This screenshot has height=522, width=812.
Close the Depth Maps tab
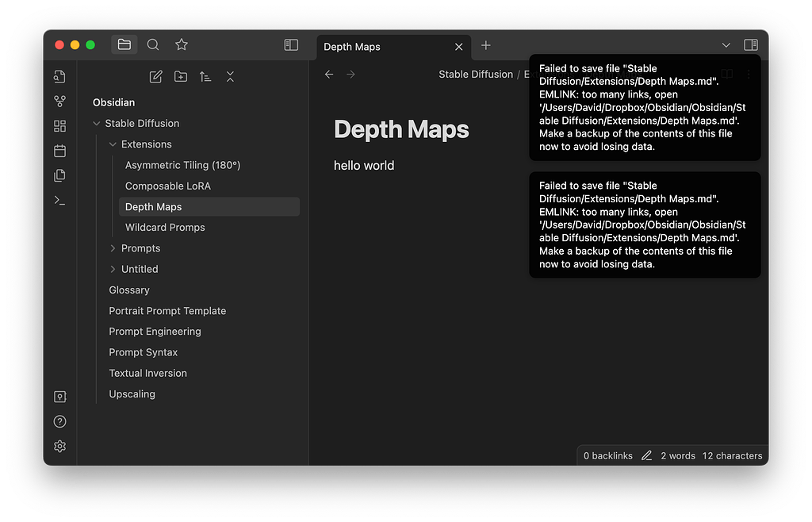click(459, 47)
